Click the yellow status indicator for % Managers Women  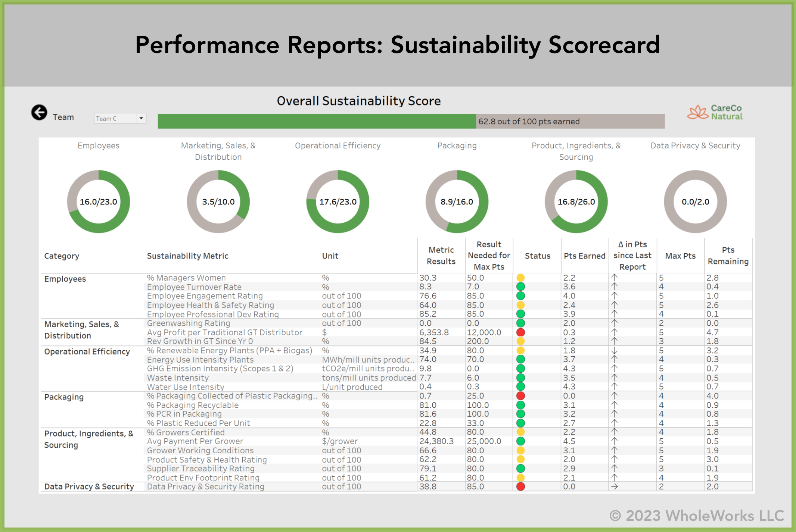pyautogui.click(x=521, y=278)
